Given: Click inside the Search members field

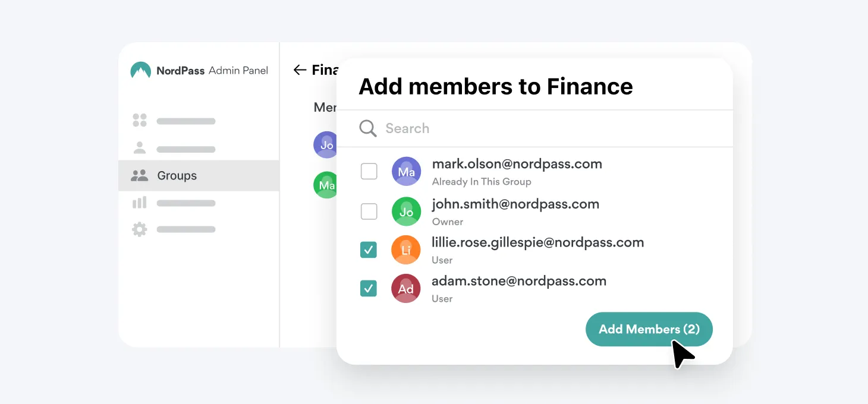Looking at the screenshot, I should pos(535,128).
